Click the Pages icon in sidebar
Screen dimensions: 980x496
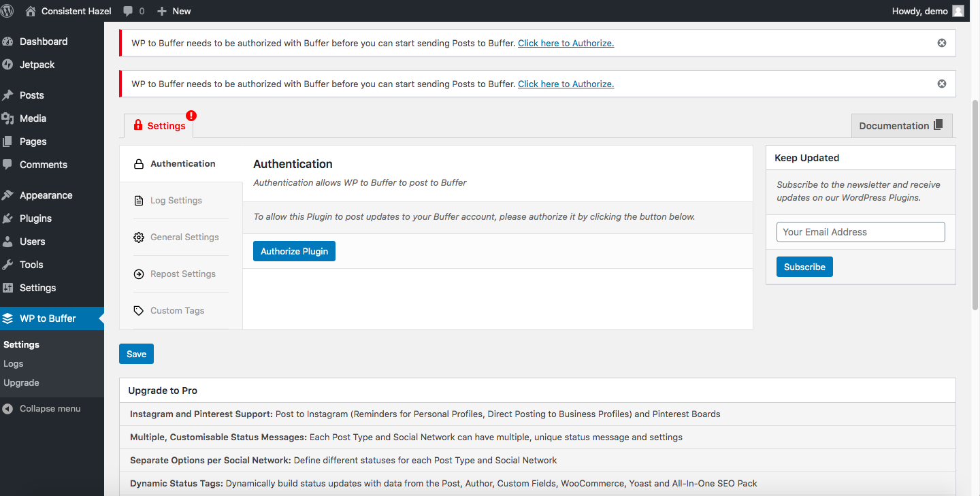point(7,142)
